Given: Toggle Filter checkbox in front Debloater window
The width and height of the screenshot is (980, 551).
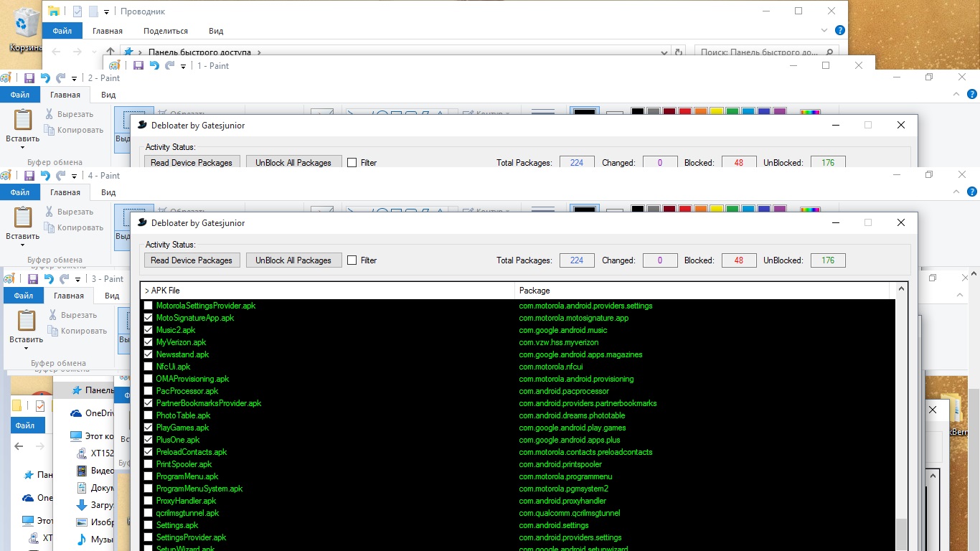Looking at the screenshot, I should coord(352,260).
